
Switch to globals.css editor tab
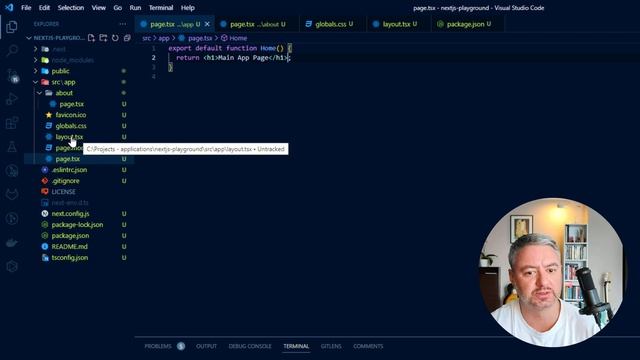click(333, 24)
